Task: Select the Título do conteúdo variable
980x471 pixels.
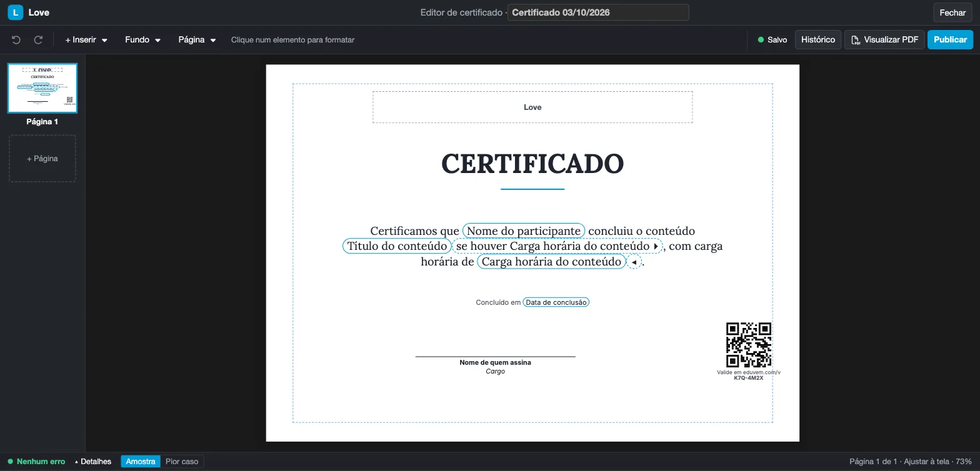Action: coord(397,246)
